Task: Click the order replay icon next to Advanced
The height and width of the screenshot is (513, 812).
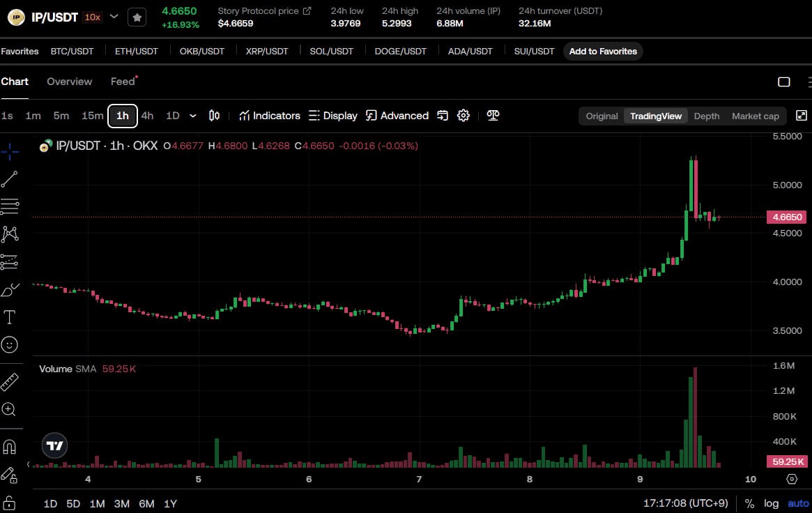Action: point(443,116)
